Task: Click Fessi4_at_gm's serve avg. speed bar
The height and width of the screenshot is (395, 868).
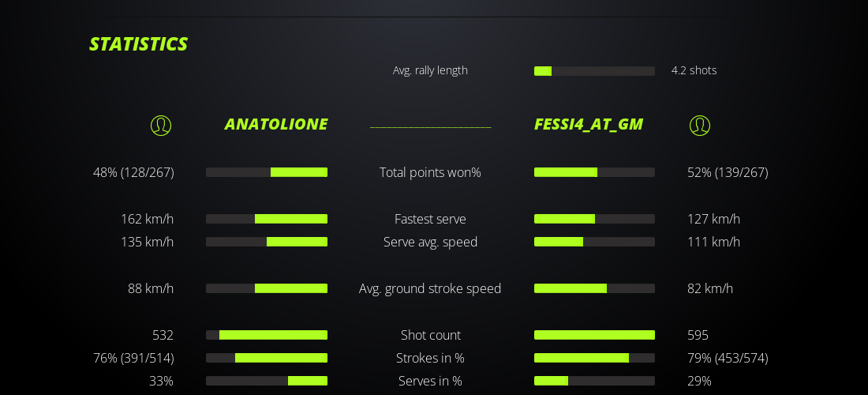Action: point(594,242)
